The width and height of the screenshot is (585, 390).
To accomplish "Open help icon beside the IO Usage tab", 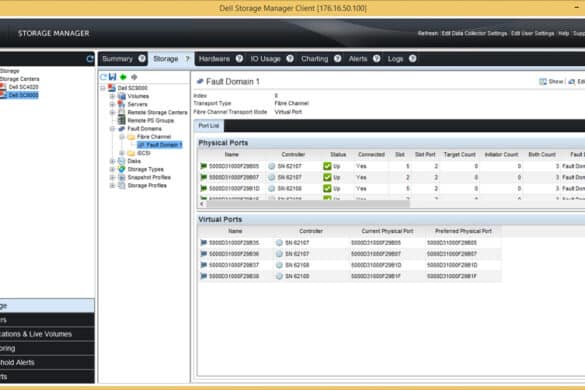I will 290,59.
